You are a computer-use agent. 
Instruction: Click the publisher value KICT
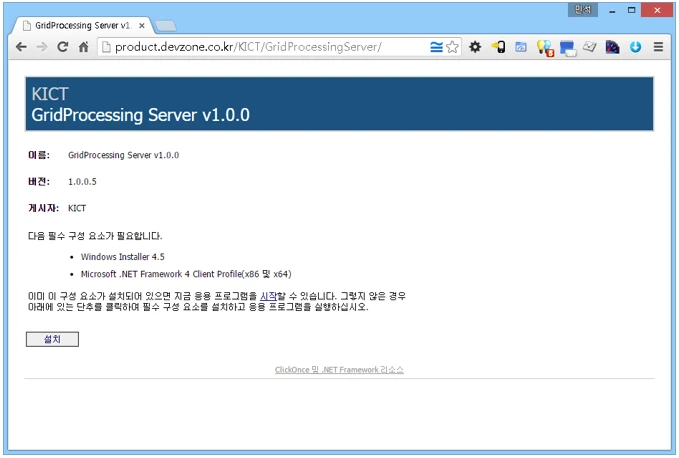pyautogui.click(x=77, y=208)
